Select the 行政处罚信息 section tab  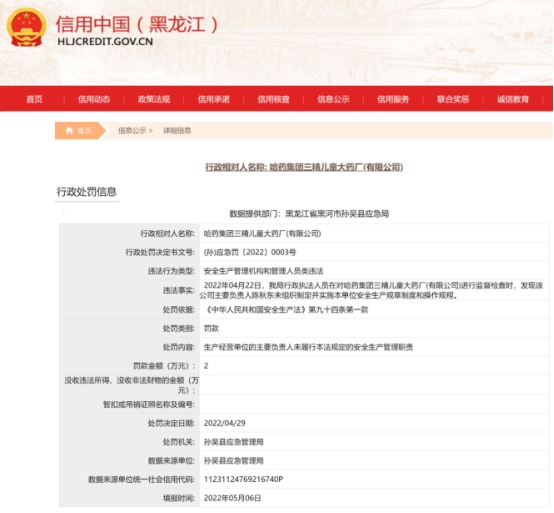pos(87,192)
